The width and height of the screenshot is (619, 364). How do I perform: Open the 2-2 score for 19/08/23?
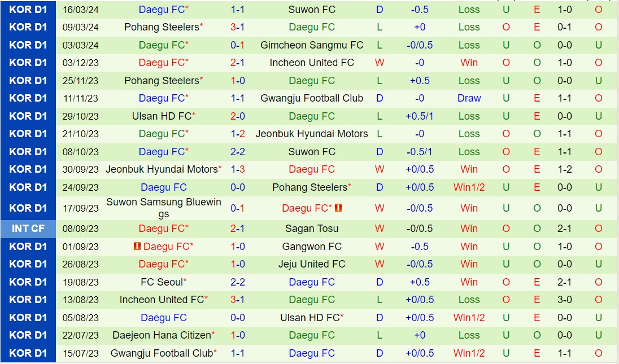[x=238, y=282]
